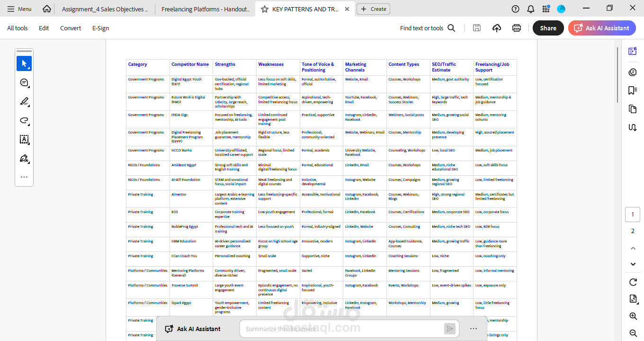The image size is (644, 341).
Task: Click the SEO/Traffic Estimate header
Action: click(444, 67)
